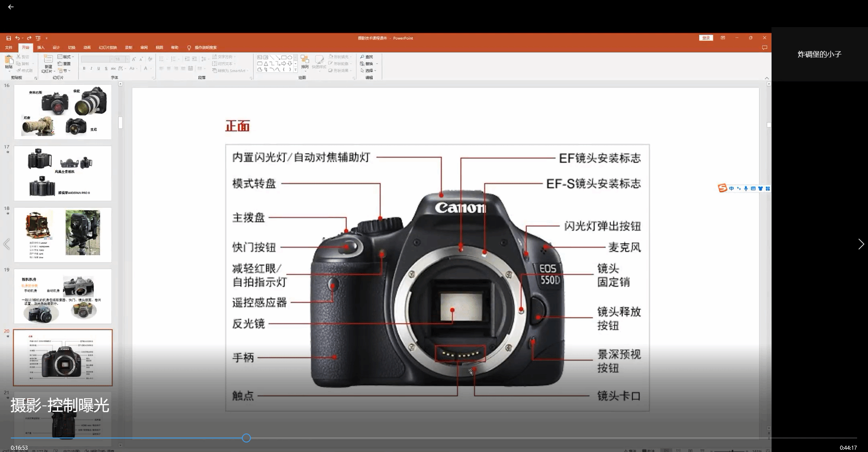Switch to the 幻灯片放映 (Slide Show) tab
The image size is (868, 452).
108,47
